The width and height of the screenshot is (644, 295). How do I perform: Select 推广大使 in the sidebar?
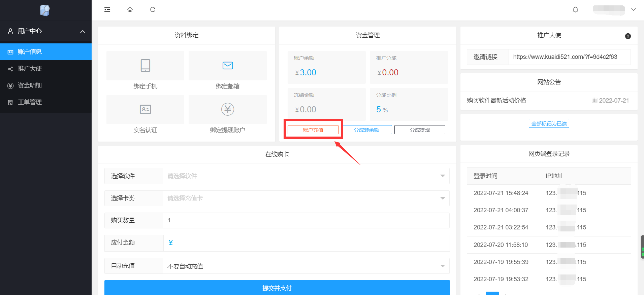point(30,69)
